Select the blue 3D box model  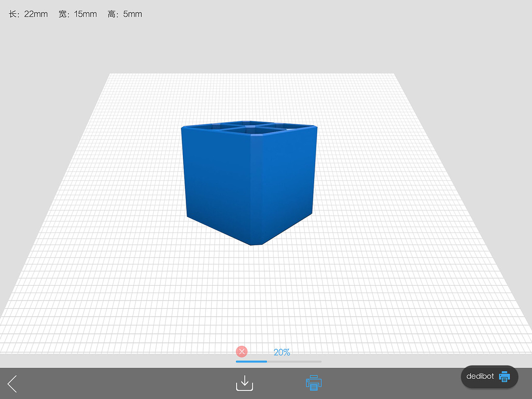point(249,183)
